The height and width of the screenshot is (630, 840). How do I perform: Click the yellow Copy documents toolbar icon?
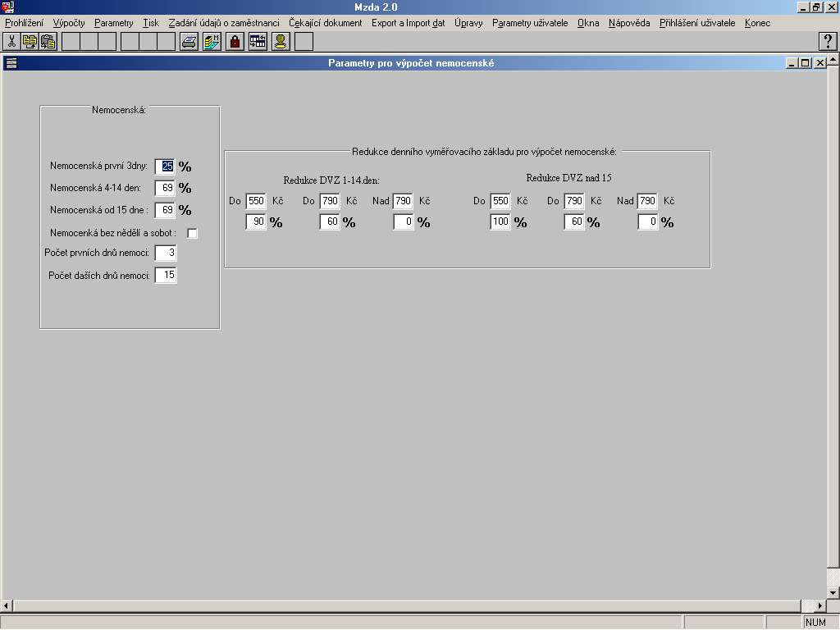pyautogui.click(x=30, y=41)
